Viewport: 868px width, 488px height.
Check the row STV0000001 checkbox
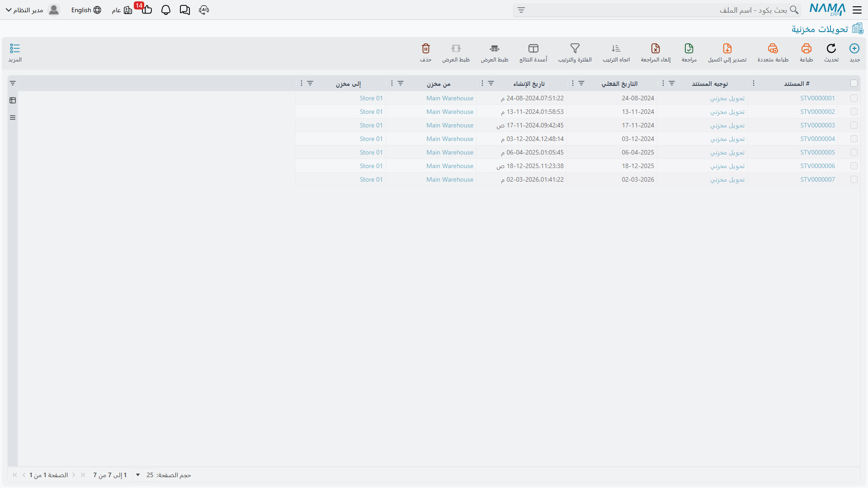854,98
